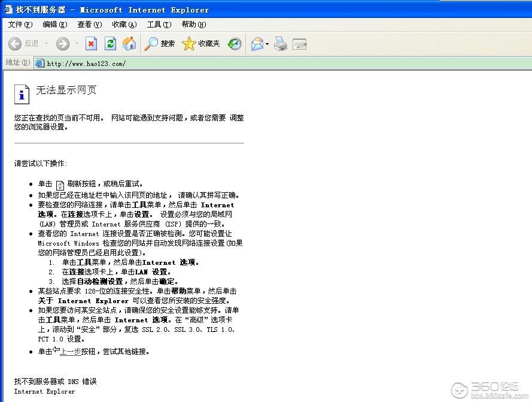
Task: Click the info icon beside 无法显示网页
Action: point(22,94)
